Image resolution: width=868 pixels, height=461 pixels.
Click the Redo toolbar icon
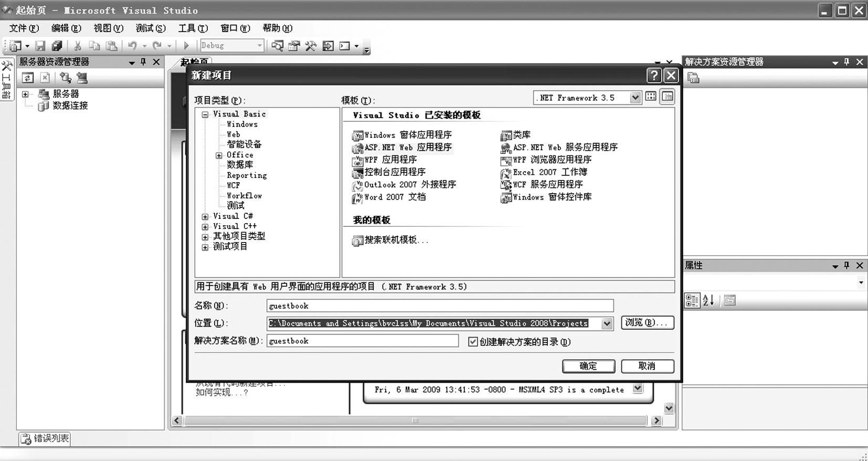[157, 46]
